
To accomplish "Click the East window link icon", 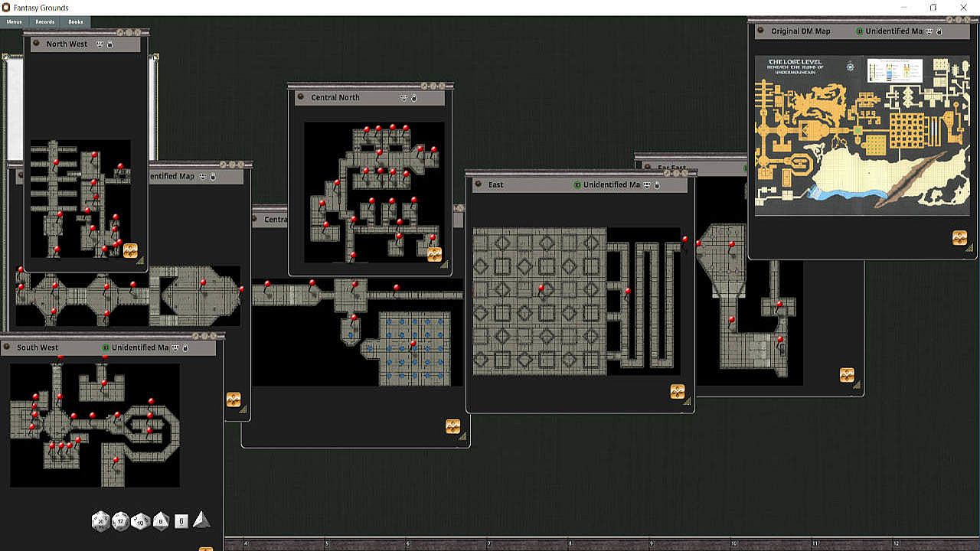I will [479, 184].
